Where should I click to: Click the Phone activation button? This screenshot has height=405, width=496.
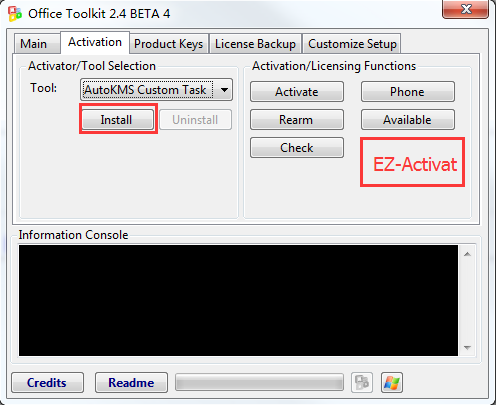(x=408, y=92)
